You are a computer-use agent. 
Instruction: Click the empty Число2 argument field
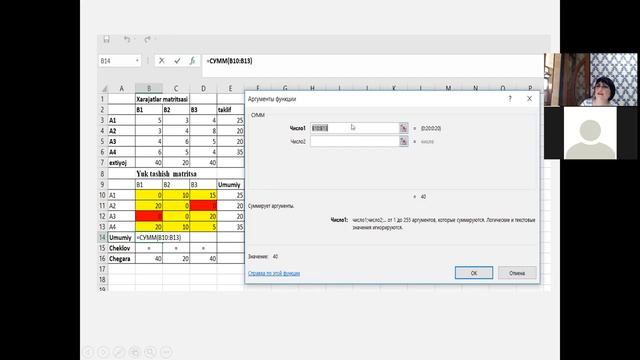[354, 142]
